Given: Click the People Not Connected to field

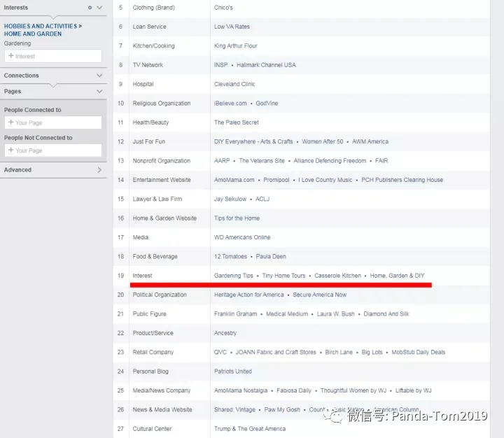Looking at the screenshot, I should 53,150.
